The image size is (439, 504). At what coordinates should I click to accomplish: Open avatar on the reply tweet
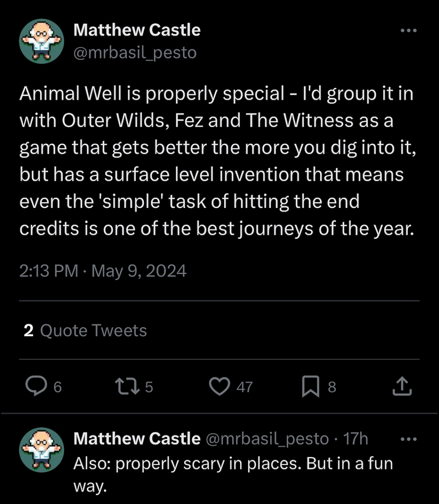pos(42,450)
